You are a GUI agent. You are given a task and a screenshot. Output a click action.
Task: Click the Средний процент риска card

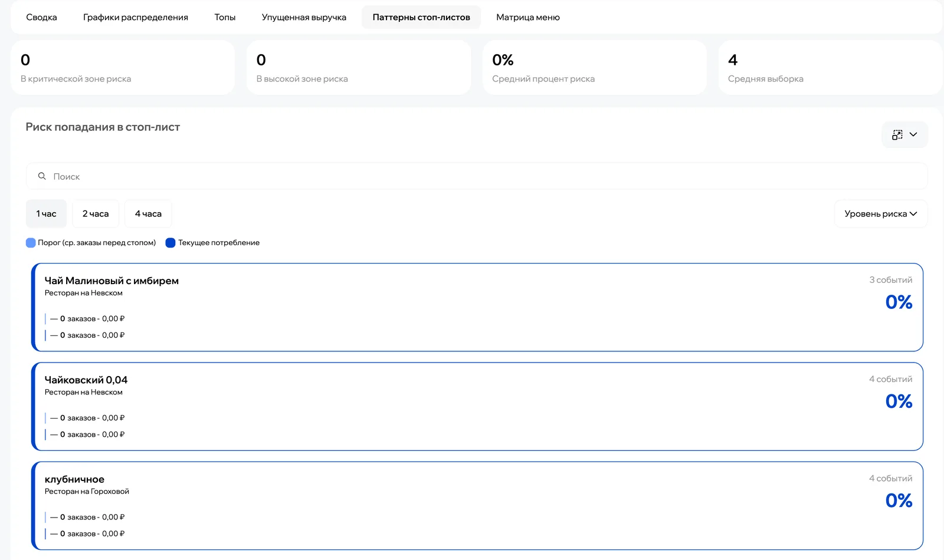[595, 67]
